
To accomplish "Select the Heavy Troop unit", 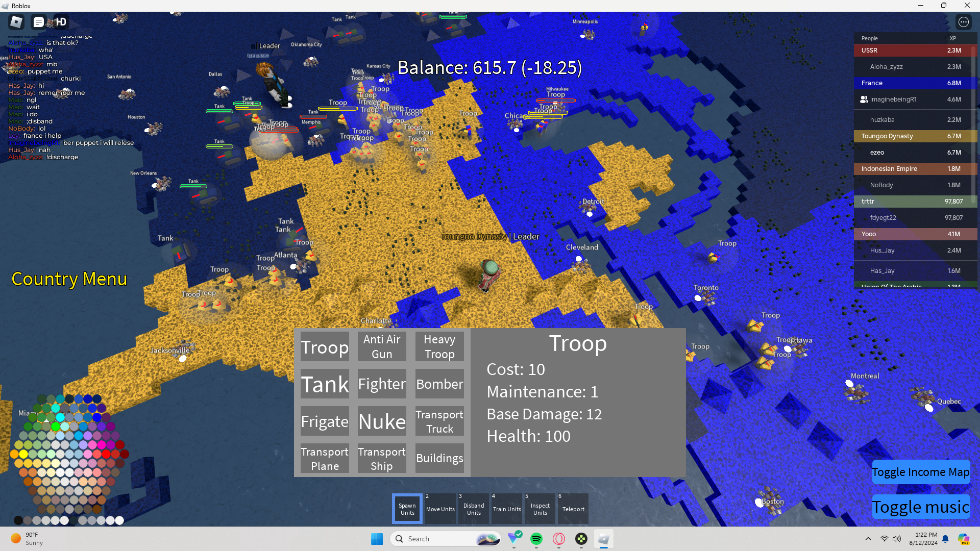I will coord(439,346).
